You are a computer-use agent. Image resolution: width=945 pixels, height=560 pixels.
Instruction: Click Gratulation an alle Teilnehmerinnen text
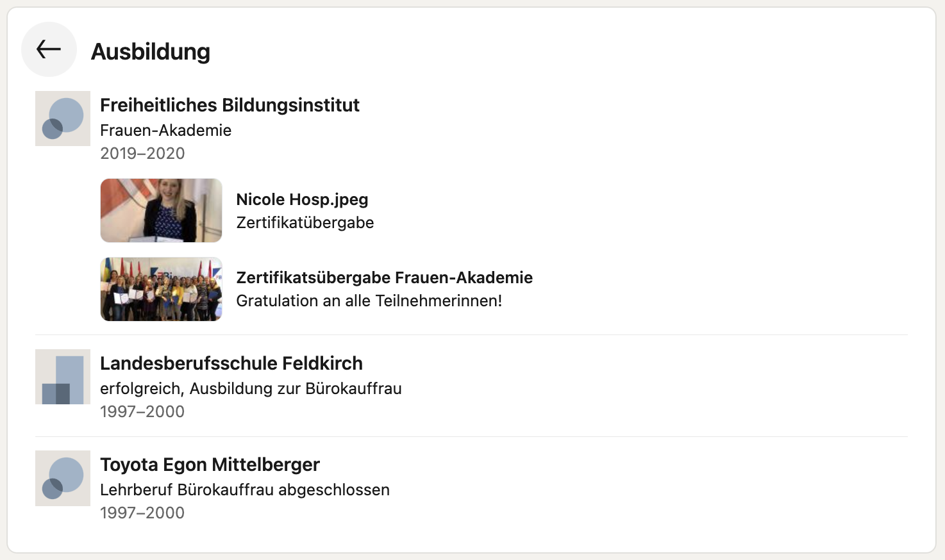tap(369, 301)
